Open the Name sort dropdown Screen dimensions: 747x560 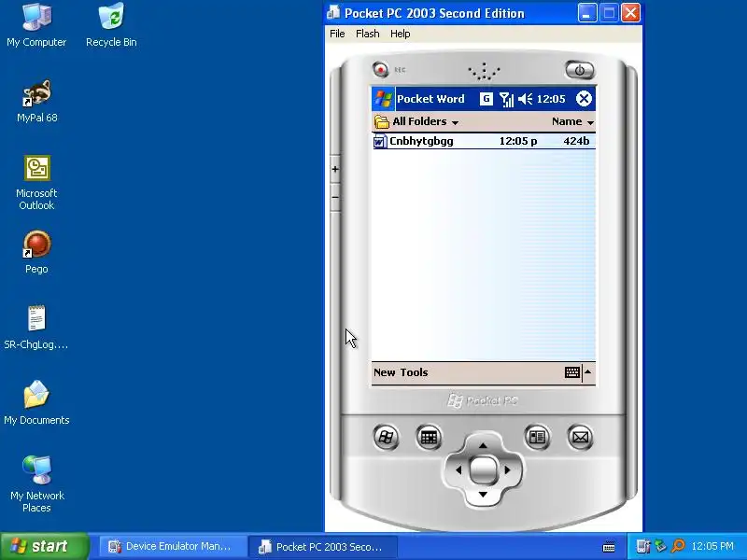pyautogui.click(x=572, y=122)
